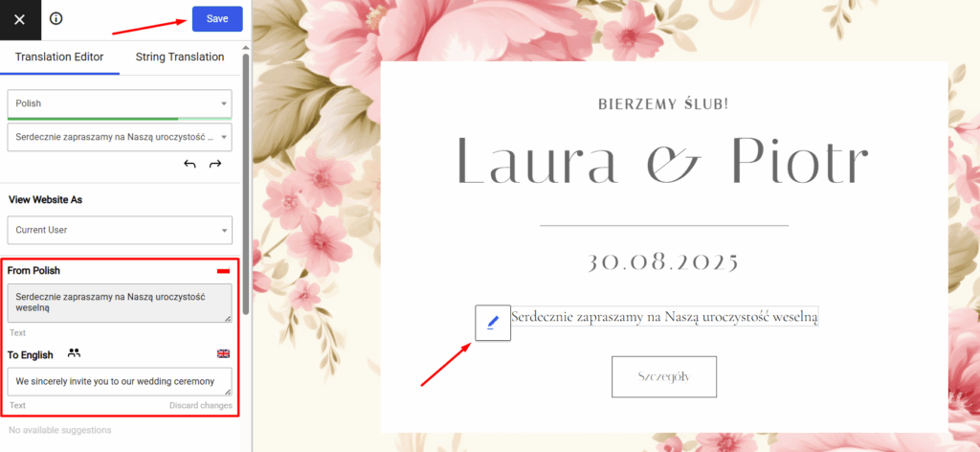Viewport: 980px width, 452px height.
Task: Click the From Polish source text box
Action: coord(120,304)
